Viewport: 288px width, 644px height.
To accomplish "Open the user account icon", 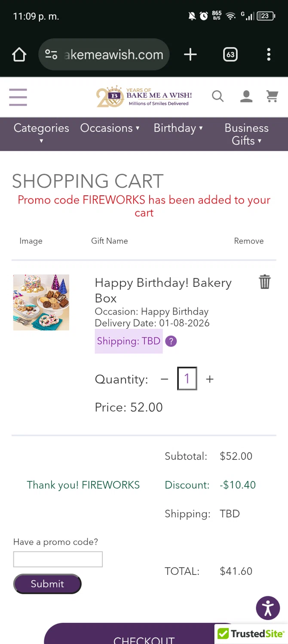I will tap(246, 97).
